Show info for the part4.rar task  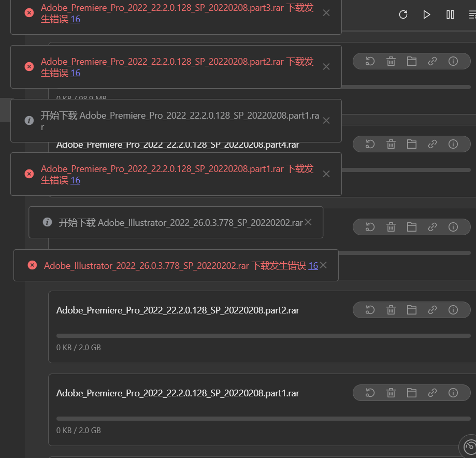pos(453,144)
